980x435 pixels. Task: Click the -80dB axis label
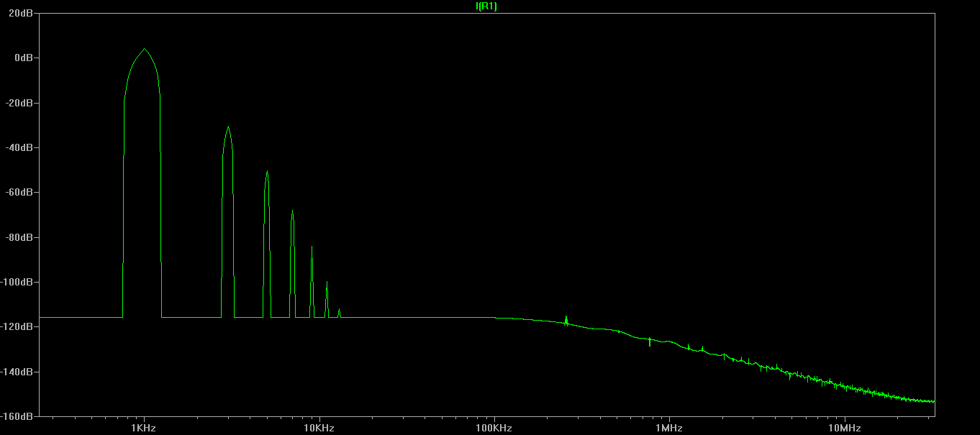[x=21, y=237]
